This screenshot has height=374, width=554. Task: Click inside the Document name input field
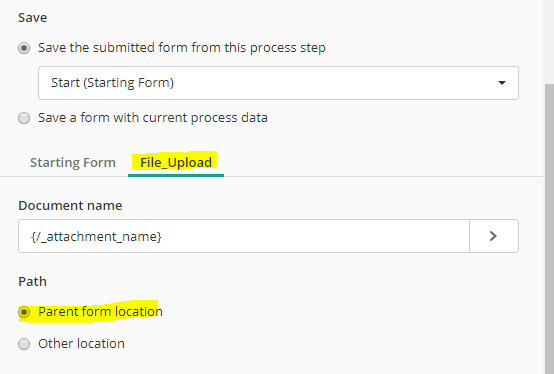click(x=244, y=236)
